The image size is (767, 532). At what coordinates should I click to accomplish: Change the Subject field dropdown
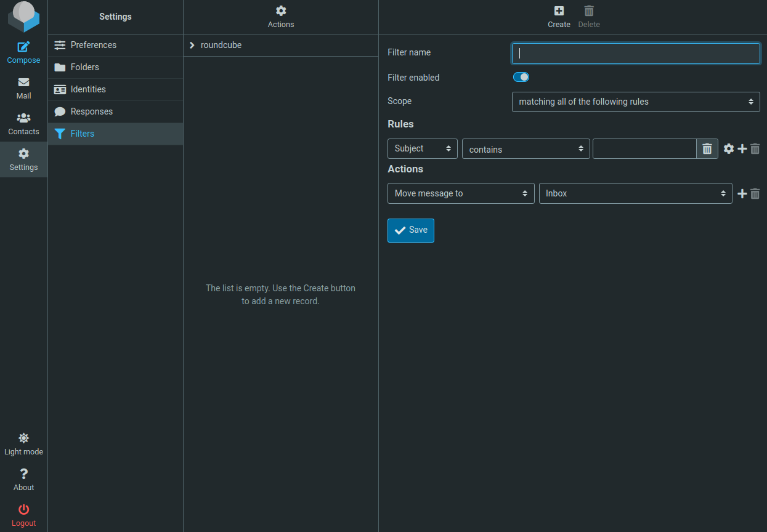pyautogui.click(x=422, y=148)
